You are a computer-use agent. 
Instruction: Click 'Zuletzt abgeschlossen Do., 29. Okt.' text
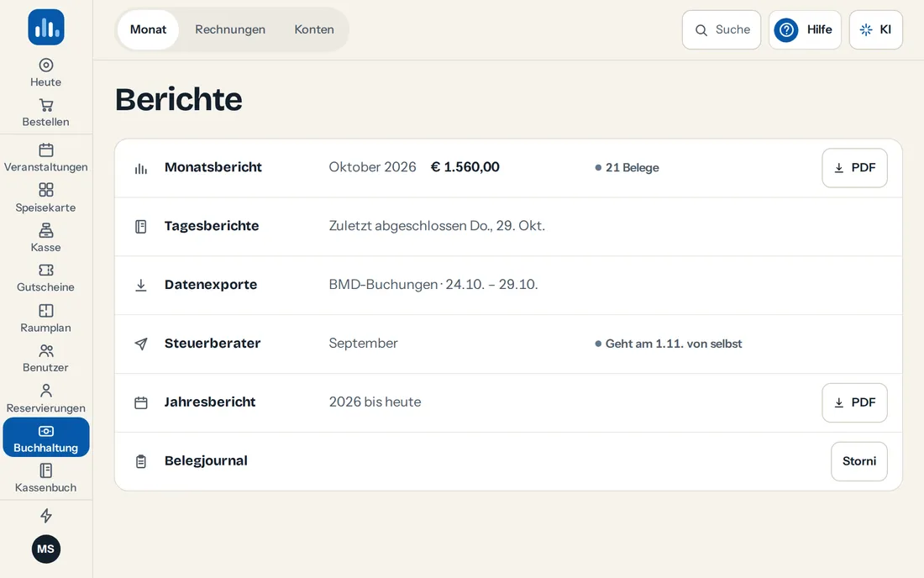pyautogui.click(x=437, y=226)
